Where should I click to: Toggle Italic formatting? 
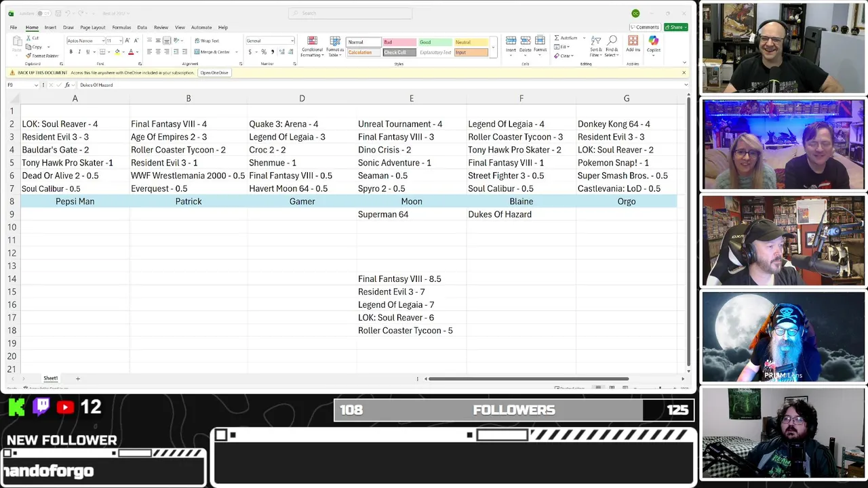(x=79, y=52)
